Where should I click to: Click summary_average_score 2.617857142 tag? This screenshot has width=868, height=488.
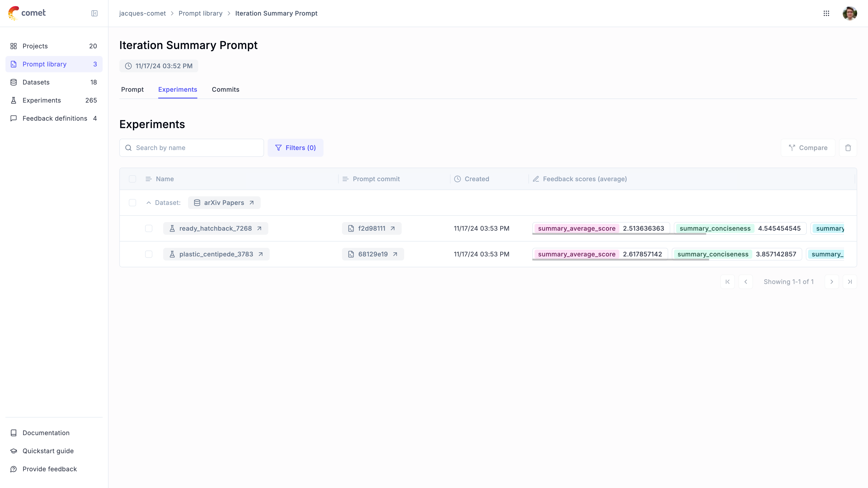(x=600, y=254)
